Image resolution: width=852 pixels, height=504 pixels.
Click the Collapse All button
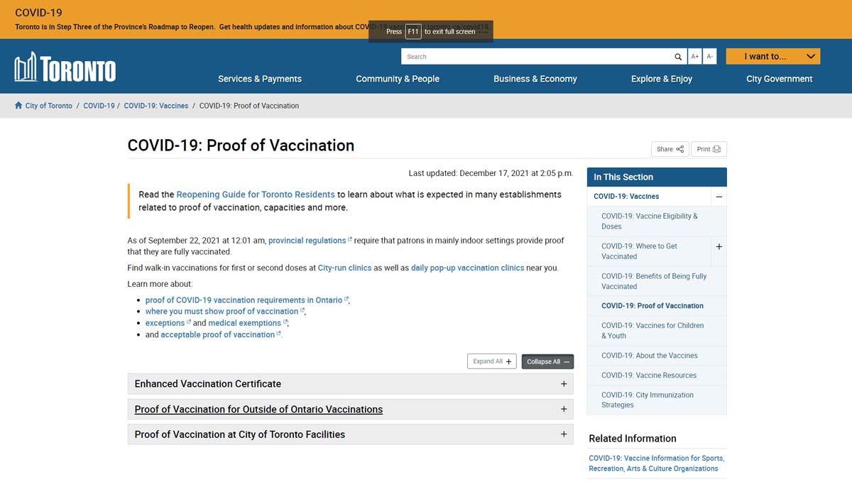tap(547, 361)
